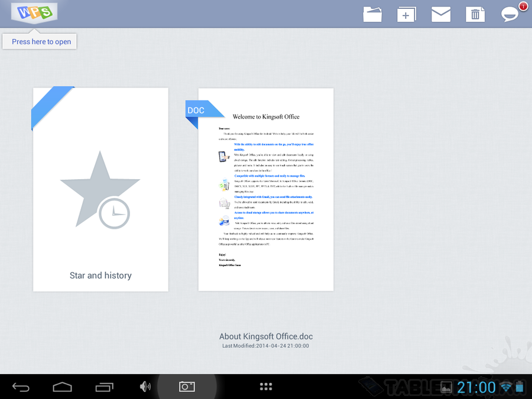Take a screenshot with camera icon
The width and height of the screenshot is (532, 399).
coord(187,387)
